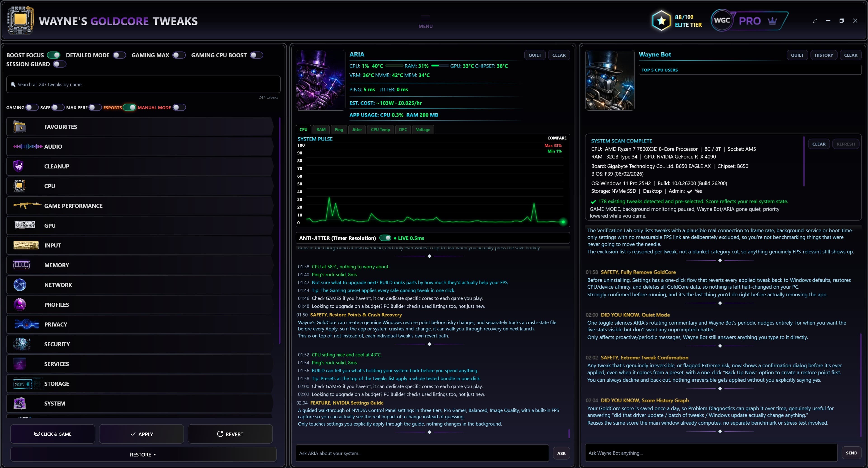868x468 pixels.
Task: Click the Apply button
Action: [x=142, y=434]
